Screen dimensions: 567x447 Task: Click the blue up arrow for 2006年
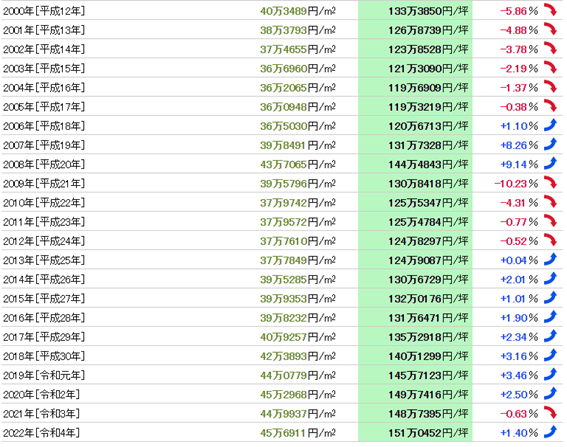[550, 125]
